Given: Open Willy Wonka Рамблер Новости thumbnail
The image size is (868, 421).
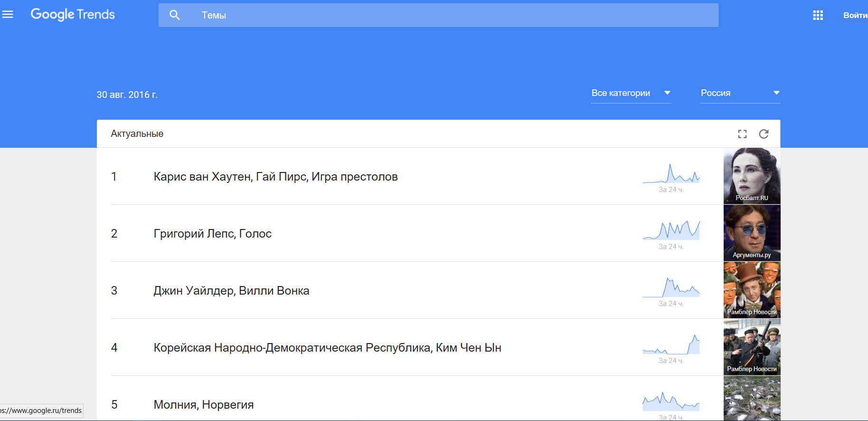Looking at the screenshot, I should tap(752, 290).
